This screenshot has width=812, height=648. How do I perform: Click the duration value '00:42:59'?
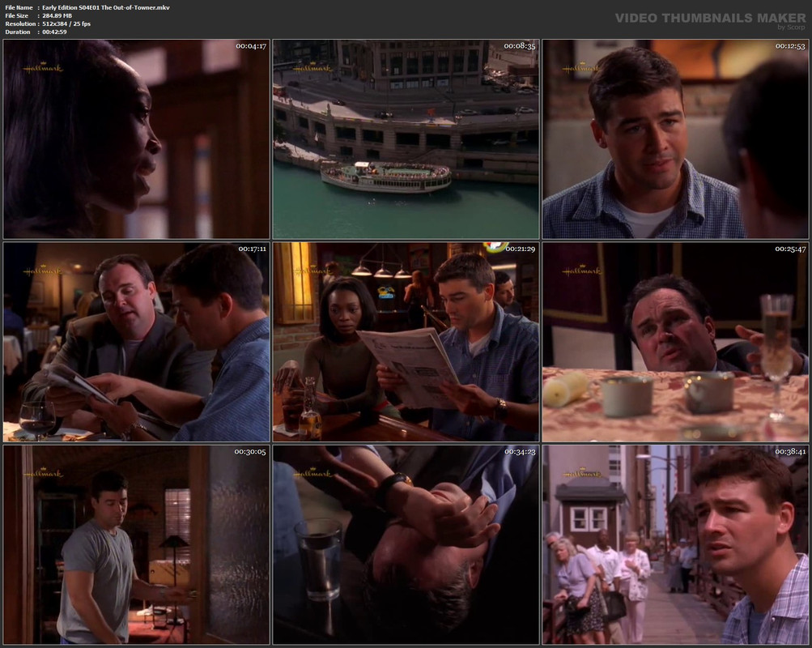(x=54, y=32)
